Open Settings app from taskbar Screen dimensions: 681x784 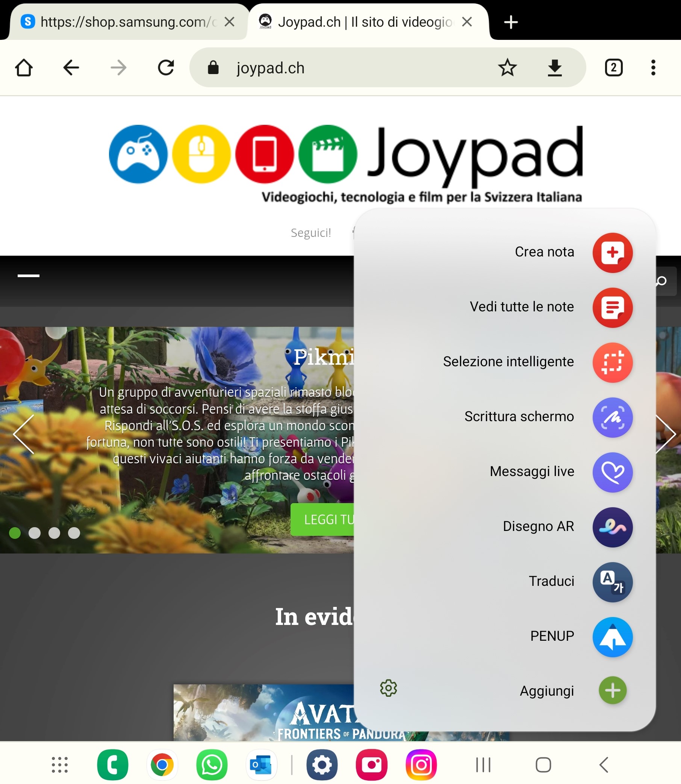(x=322, y=764)
